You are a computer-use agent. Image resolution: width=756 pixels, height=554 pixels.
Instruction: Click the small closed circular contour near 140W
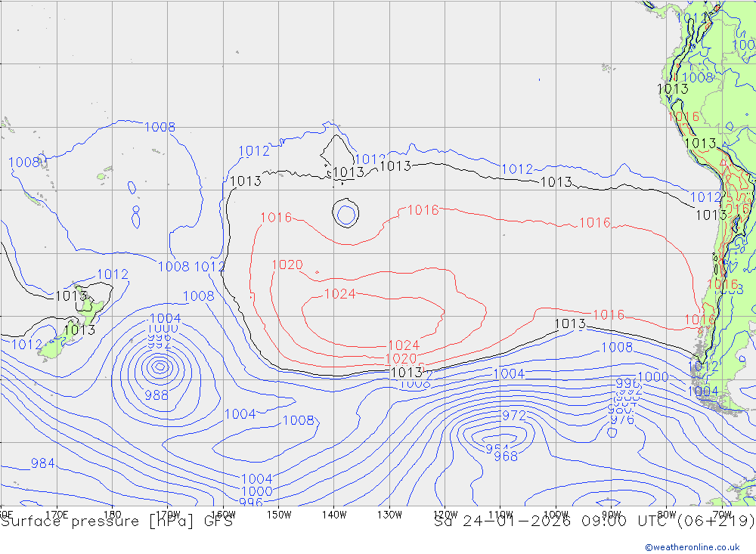pyautogui.click(x=345, y=213)
